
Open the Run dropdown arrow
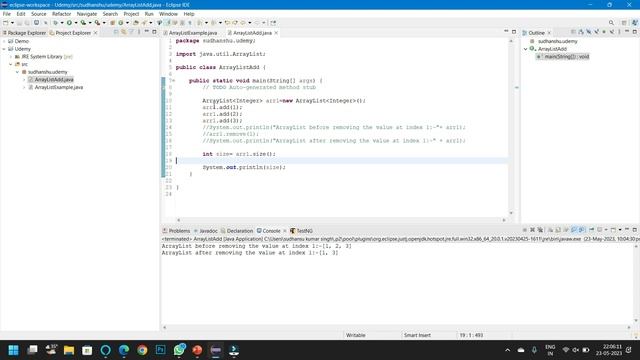pos(76,23)
